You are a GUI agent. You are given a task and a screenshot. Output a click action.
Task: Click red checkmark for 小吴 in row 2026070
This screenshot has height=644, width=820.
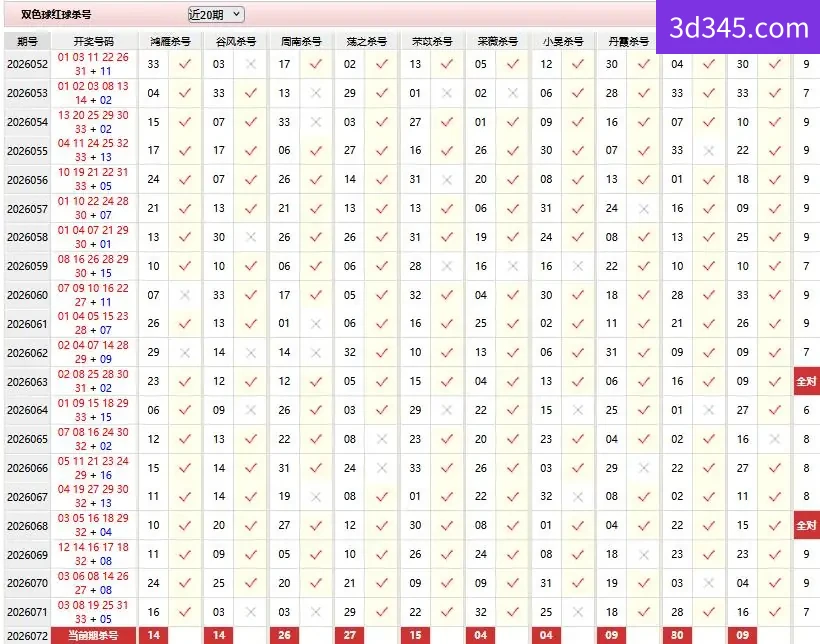(578, 583)
